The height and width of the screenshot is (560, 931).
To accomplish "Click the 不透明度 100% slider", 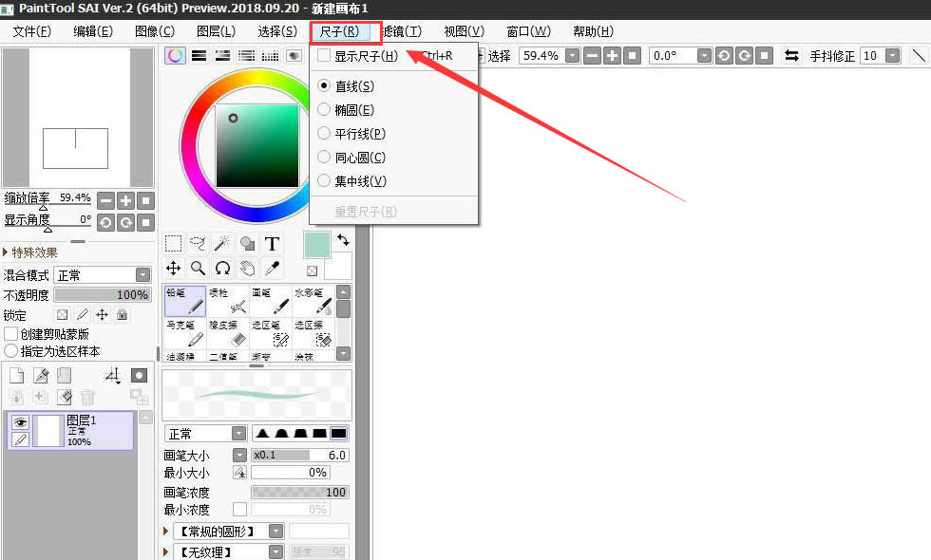I will [103, 295].
